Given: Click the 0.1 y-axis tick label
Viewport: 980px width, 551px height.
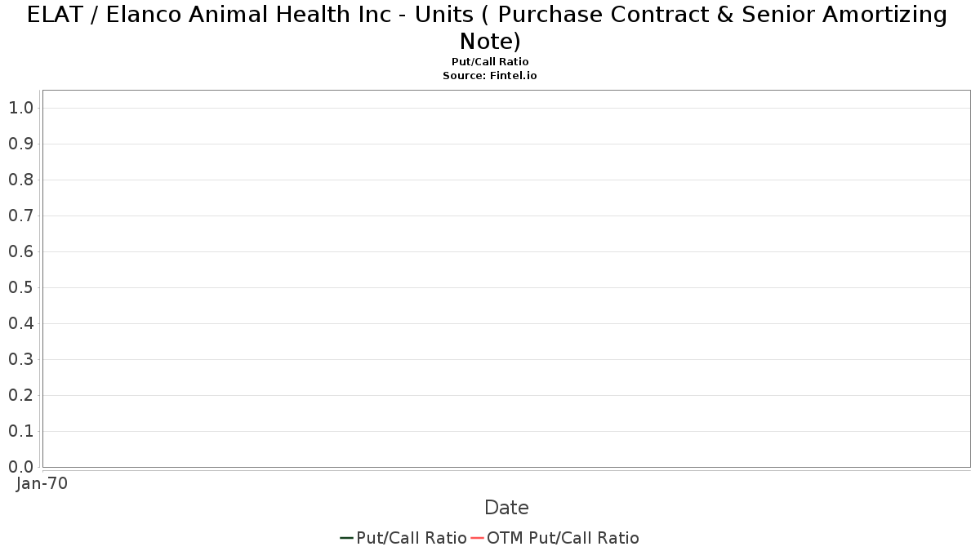Looking at the screenshot, I should pyautogui.click(x=20, y=431).
